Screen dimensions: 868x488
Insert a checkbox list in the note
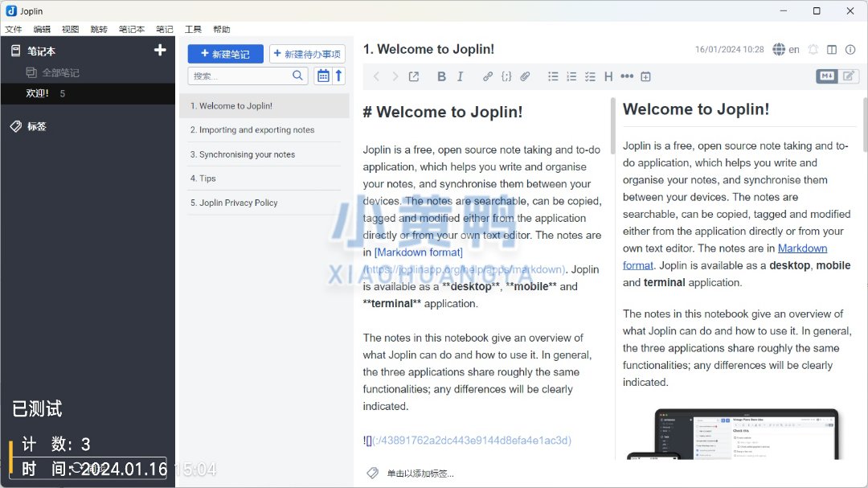click(x=590, y=76)
